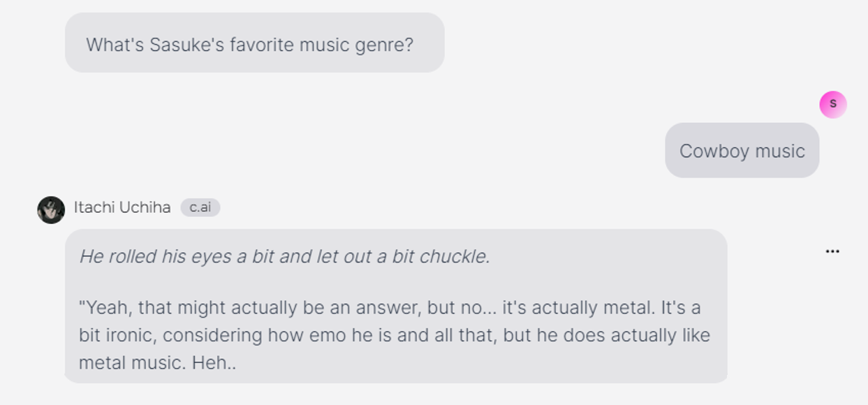Click the word "What's" in the top message

coord(115,45)
